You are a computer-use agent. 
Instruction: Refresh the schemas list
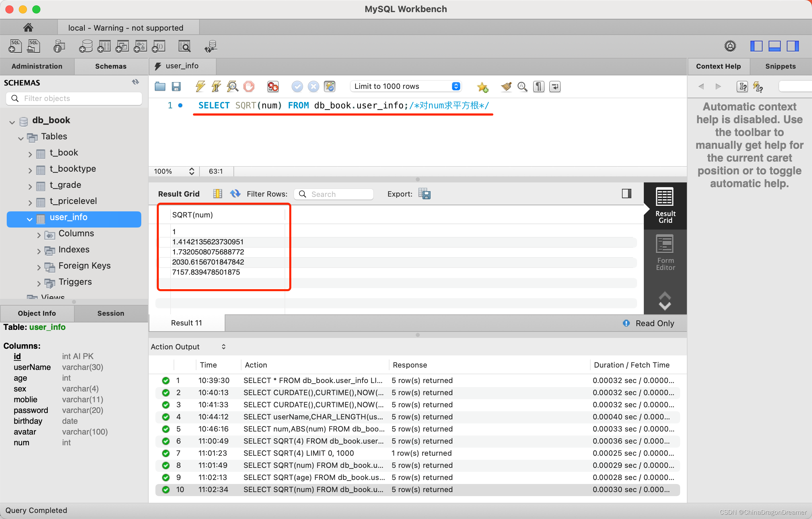[x=136, y=82]
